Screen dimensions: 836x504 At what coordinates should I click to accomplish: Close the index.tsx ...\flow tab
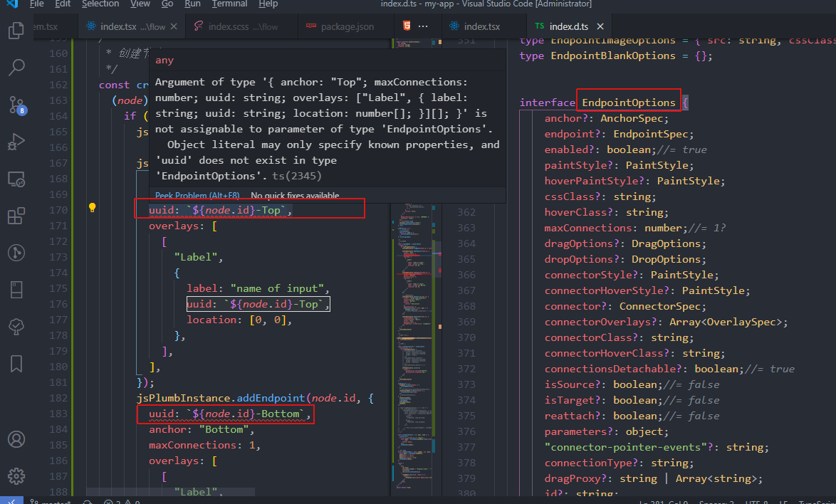tap(174, 26)
